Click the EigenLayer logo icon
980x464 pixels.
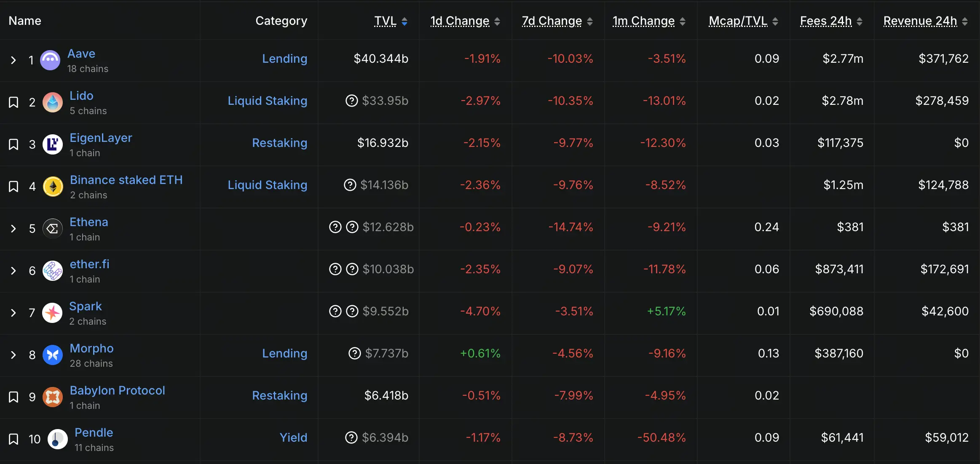pos(53,144)
